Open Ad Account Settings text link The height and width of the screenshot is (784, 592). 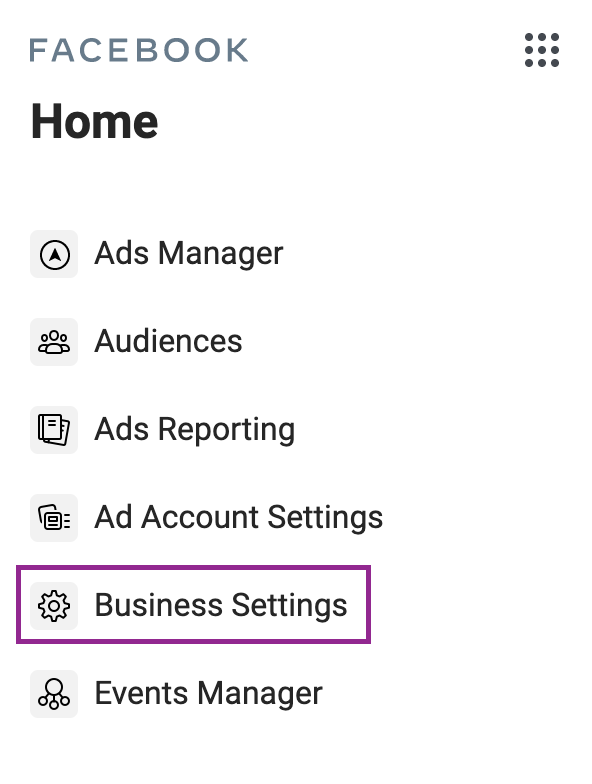tap(239, 518)
